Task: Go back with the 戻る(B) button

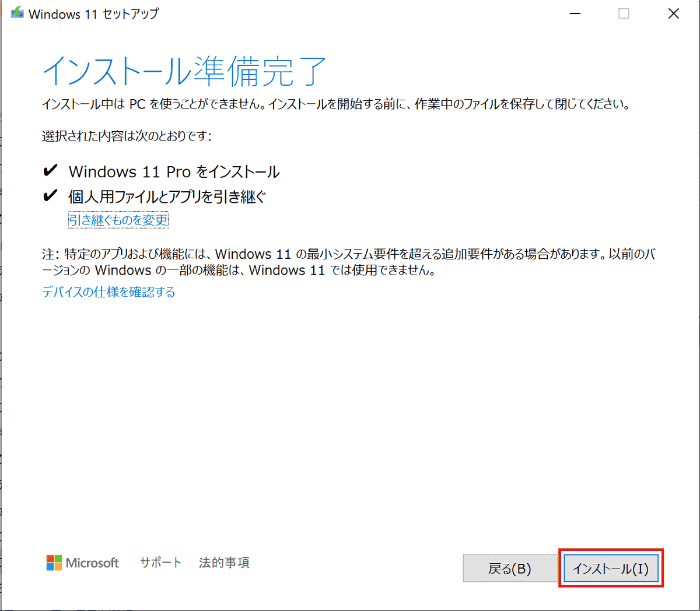Action: (510, 568)
